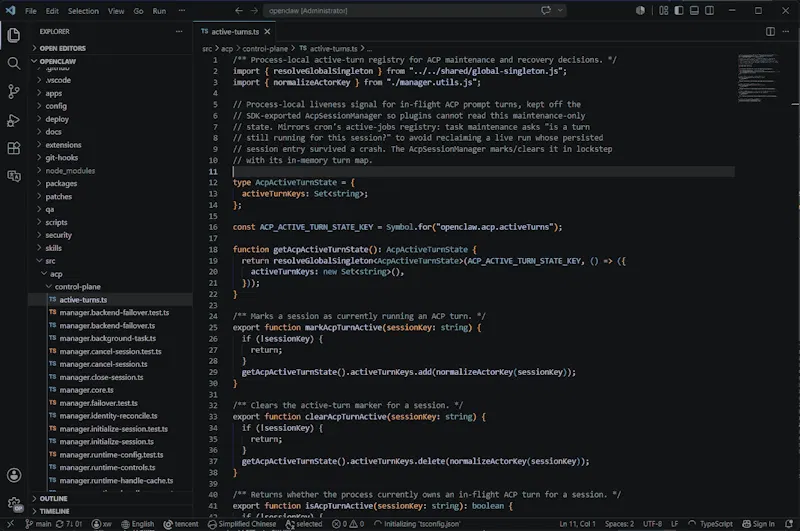Viewport: 800px width, 531px height.
Task: Click the code minimap preview
Action: pos(758,78)
